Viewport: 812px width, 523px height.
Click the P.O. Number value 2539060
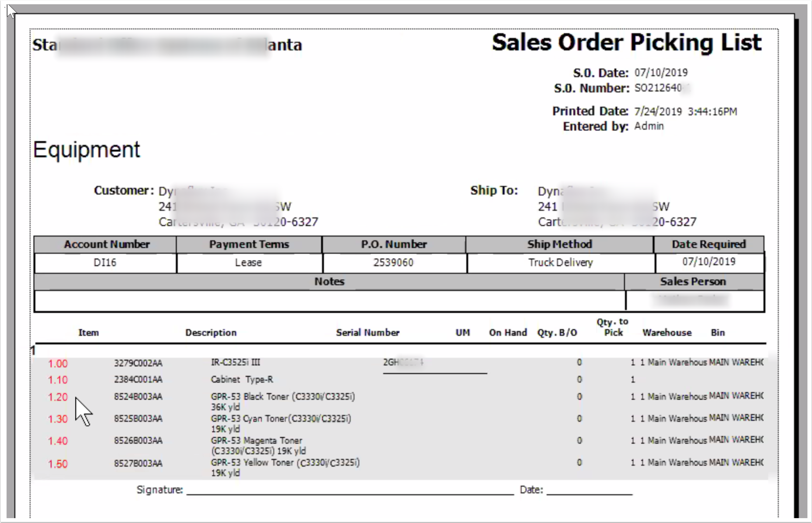click(393, 262)
